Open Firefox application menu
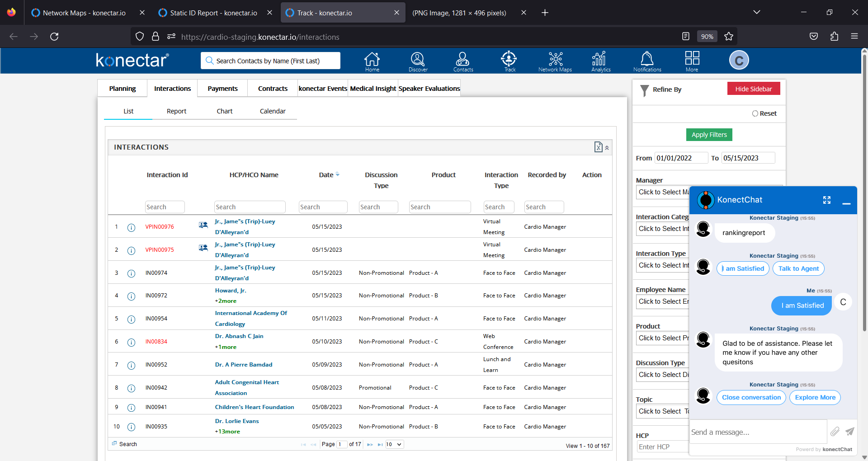 [854, 36]
